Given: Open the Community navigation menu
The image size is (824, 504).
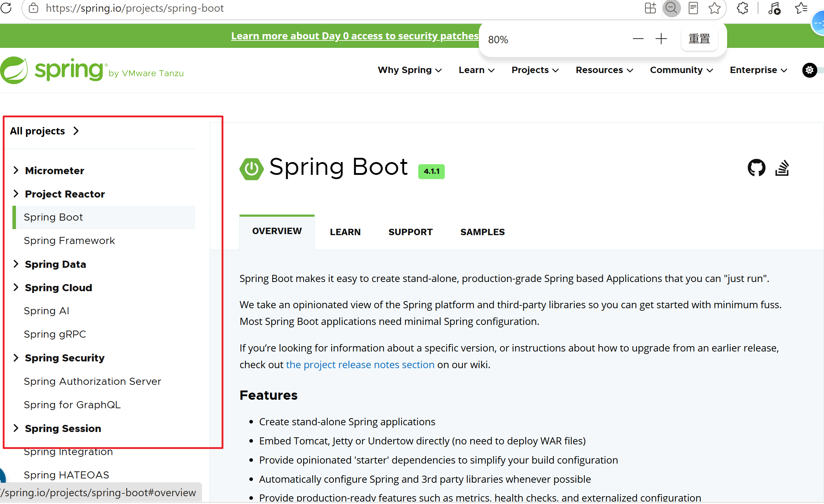Looking at the screenshot, I should tap(681, 70).
